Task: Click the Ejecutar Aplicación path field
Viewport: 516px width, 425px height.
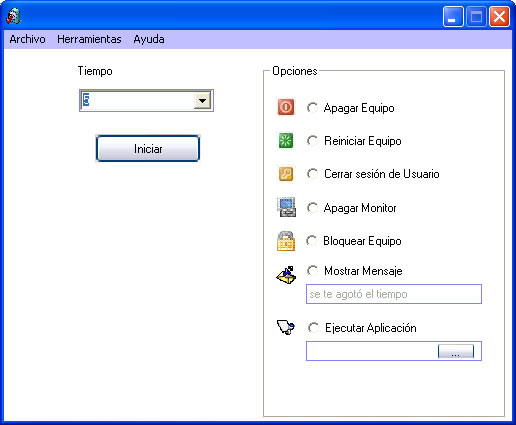Action: coord(372,351)
